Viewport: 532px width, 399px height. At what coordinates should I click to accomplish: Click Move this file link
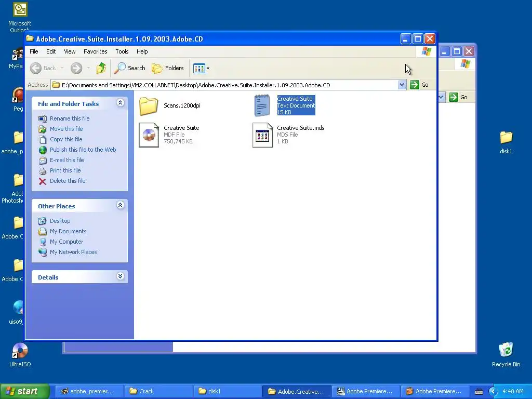(x=66, y=129)
